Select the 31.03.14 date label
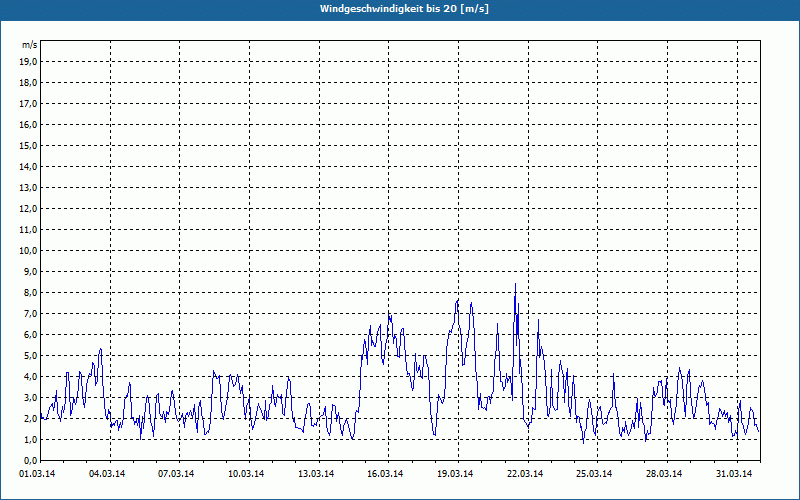This screenshot has height=500, width=800. click(x=734, y=474)
